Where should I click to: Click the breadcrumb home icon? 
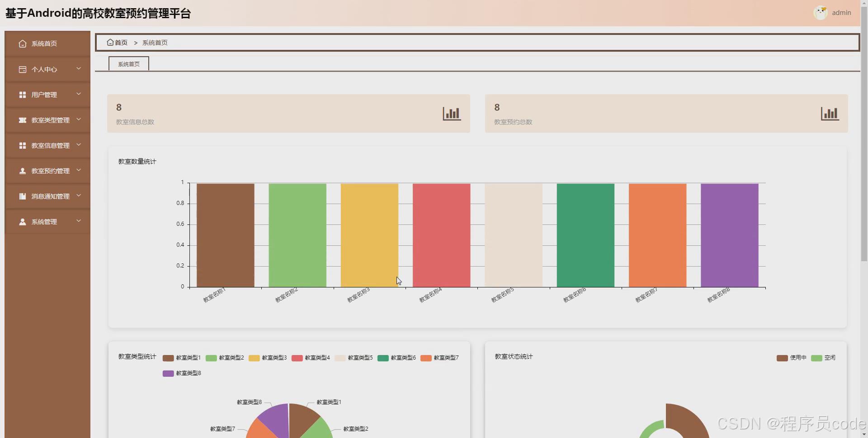[110, 42]
